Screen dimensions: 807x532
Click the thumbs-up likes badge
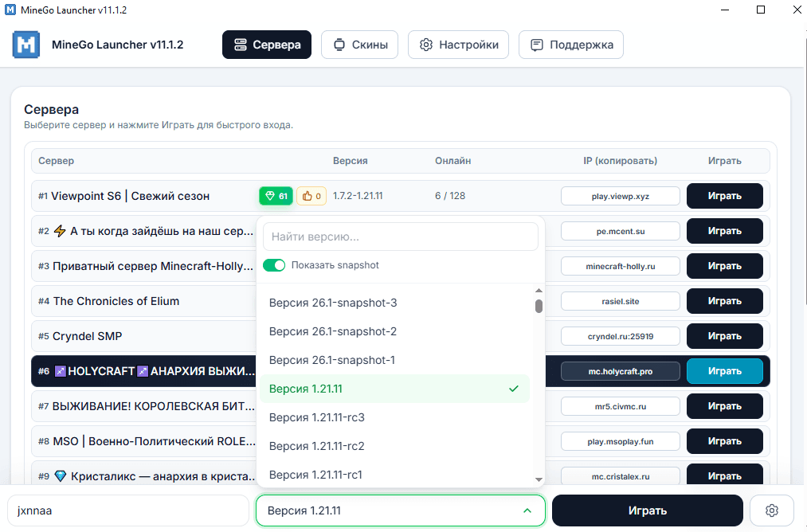(x=311, y=196)
